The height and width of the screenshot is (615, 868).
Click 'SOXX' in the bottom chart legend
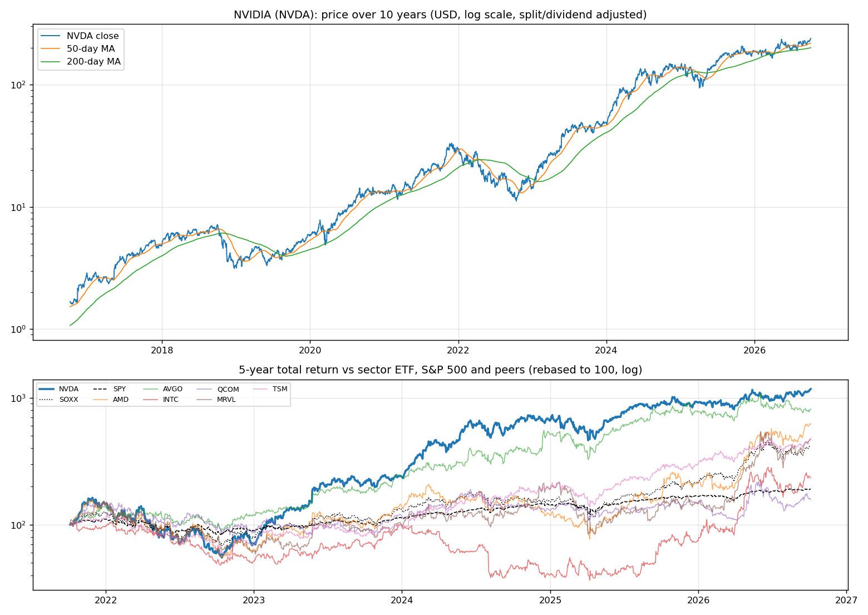click(x=68, y=400)
